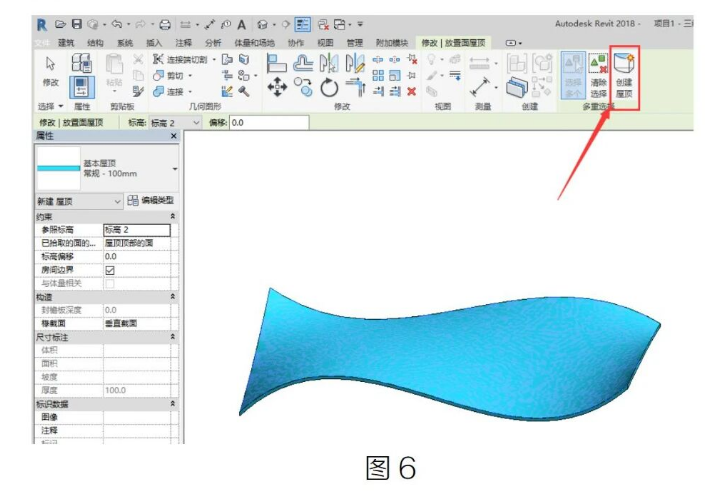Screen dimensions: 717x502
Task: Click the red X Delete icon
Action: 412,91
